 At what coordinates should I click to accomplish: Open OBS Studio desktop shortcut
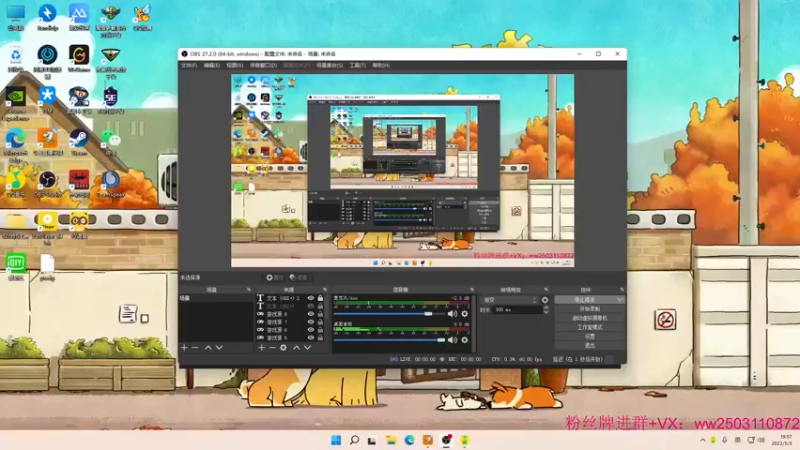47,184
